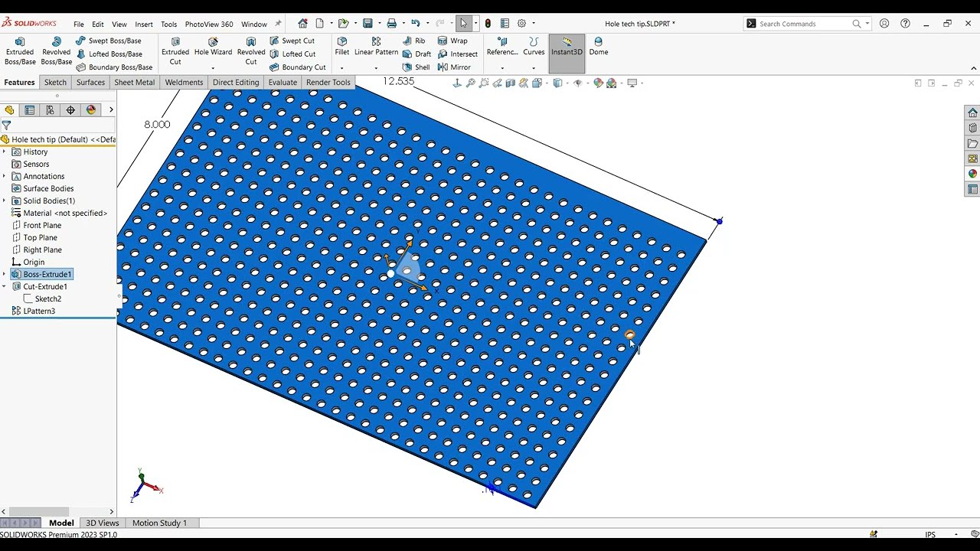Viewport: 980px width, 551px height.
Task: Select the Wrap tool
Action: [452, 41]
